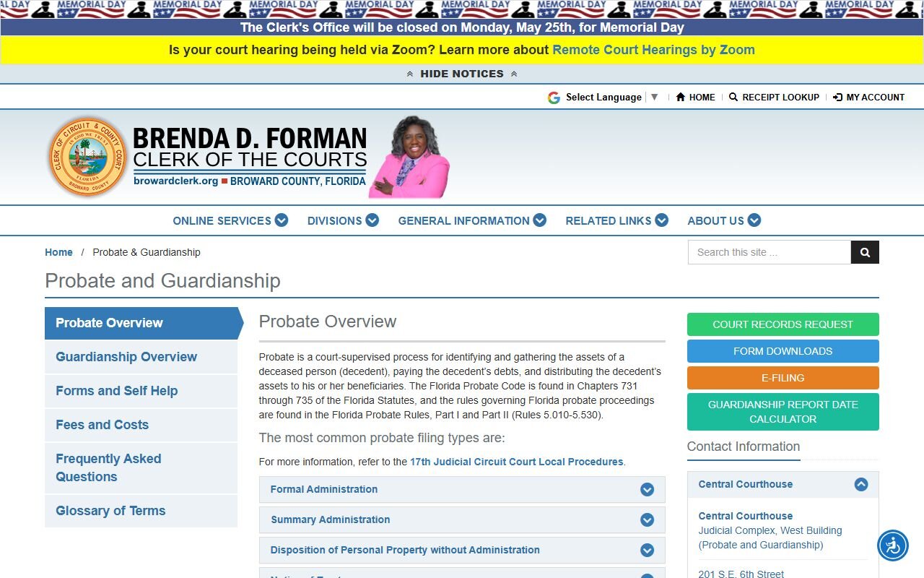Click the My Account sign-in icon

click(837, 97)
